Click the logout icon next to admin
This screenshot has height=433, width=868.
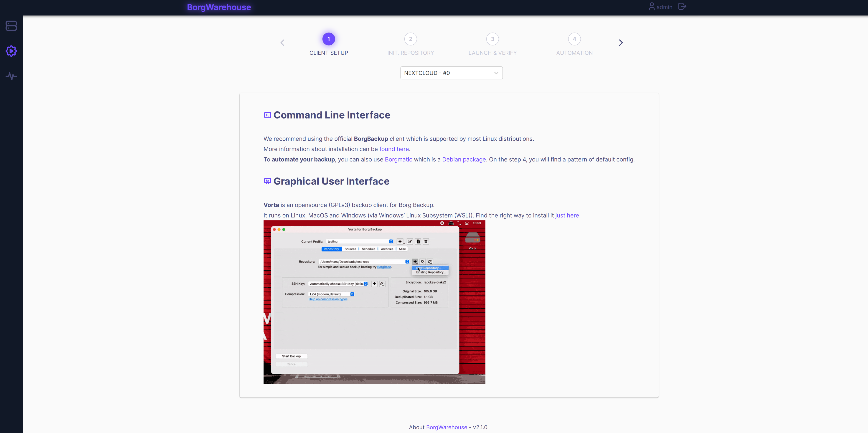pyautogui.click(x=682, y=7)
